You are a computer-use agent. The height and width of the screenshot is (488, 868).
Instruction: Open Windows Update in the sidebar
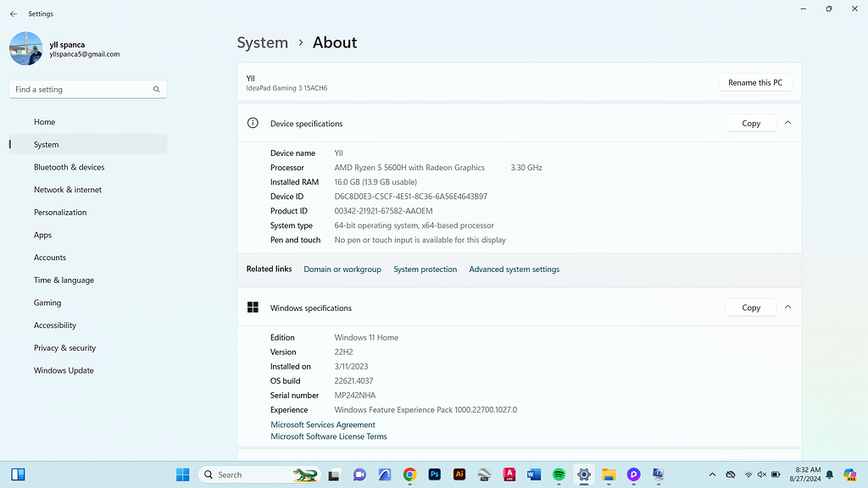tap(64, 370)
